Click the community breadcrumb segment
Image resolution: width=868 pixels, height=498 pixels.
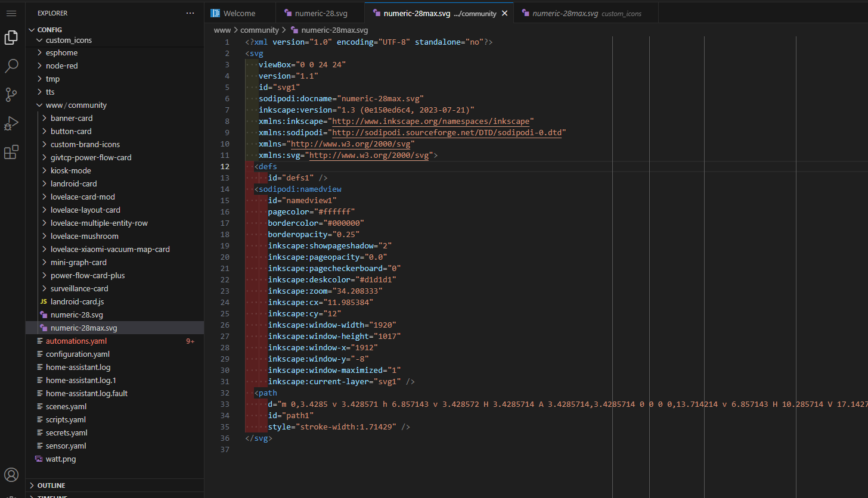click(259, 30)
